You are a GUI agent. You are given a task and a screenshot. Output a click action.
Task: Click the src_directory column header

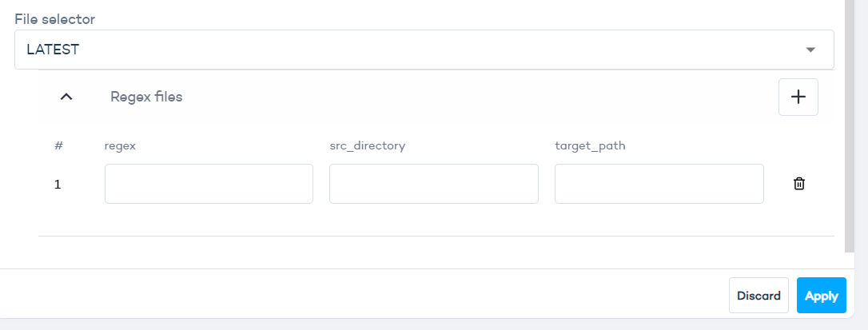(368, 146)
